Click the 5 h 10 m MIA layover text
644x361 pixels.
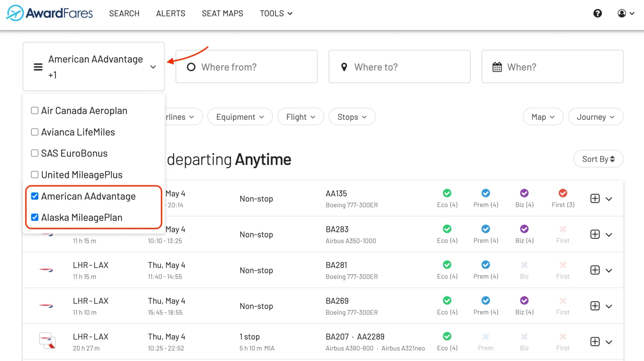tap(257, 348)
